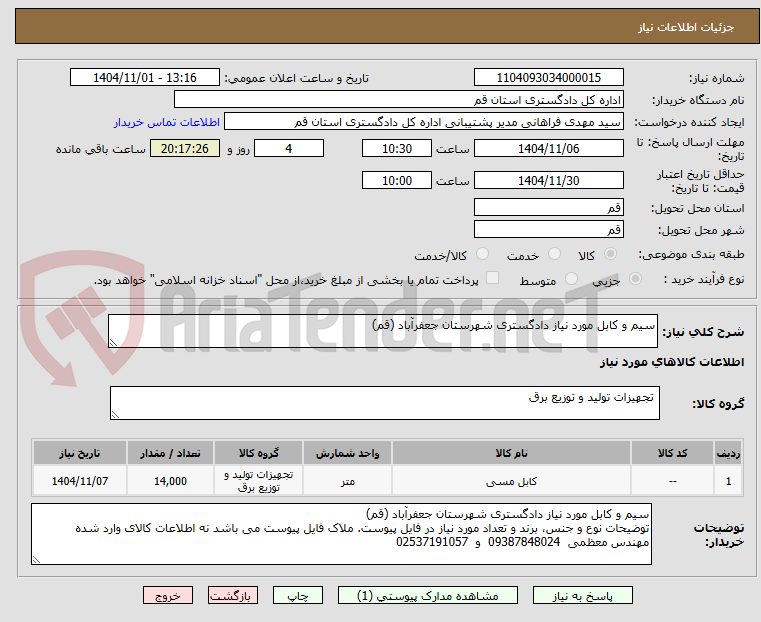Click the شهر محل تحویل field
The height and width of the screenshot is (622, 761).
(x=548, y=229)
